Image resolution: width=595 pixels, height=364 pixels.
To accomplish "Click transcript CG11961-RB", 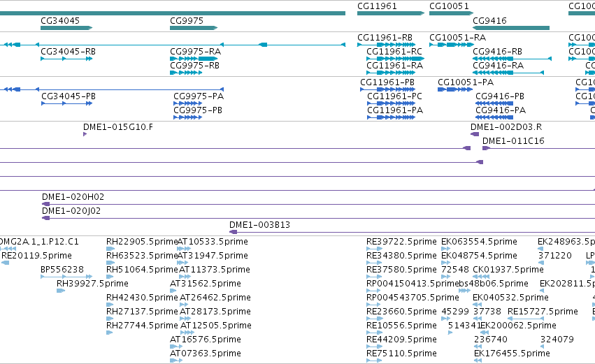I will coord(386,45).
